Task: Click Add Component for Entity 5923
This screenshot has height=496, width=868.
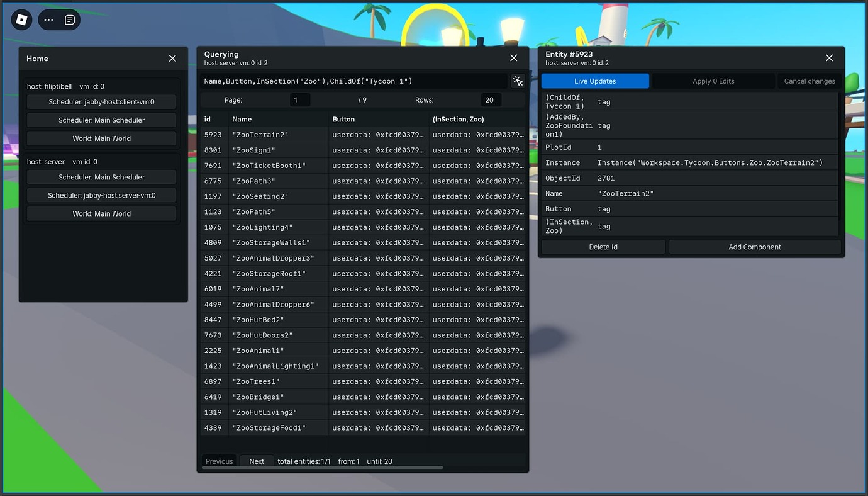Action: point(754,246)
